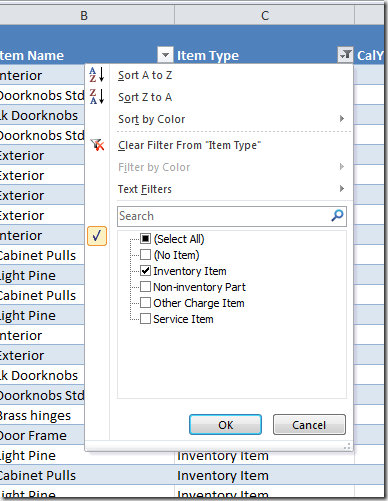Click the magnifier icon in Search box
388x501 pixels.
(337, 216)
